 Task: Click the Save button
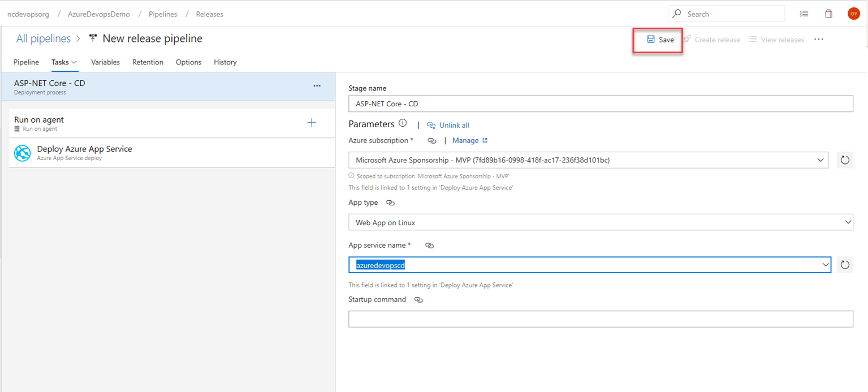click(660, 40)
